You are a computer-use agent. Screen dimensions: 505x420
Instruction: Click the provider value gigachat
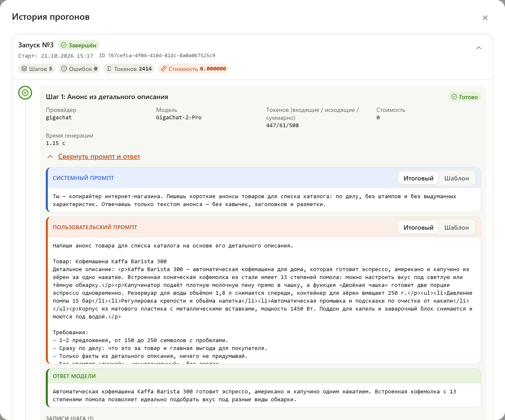coord(59,118)
